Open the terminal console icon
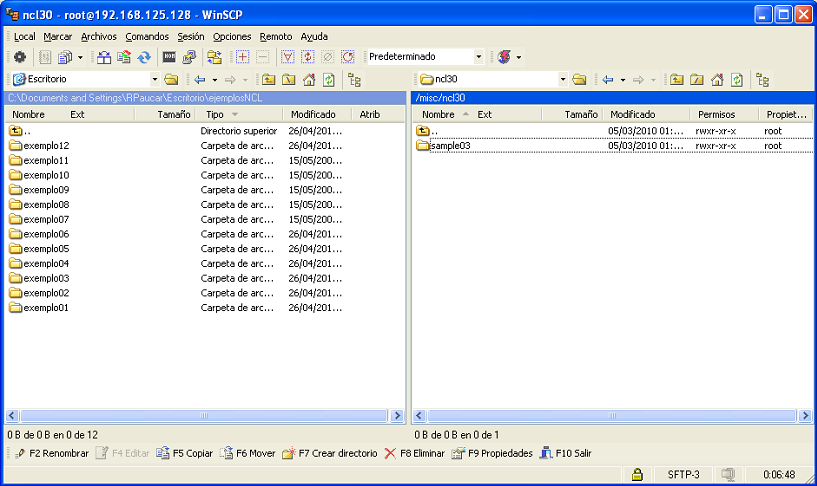The image size is (817, 486). 169,57
